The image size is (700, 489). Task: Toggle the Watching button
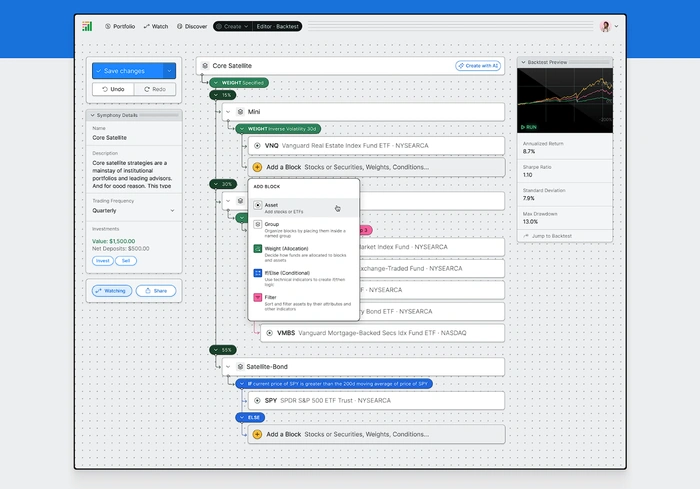(x=112, y=291)
